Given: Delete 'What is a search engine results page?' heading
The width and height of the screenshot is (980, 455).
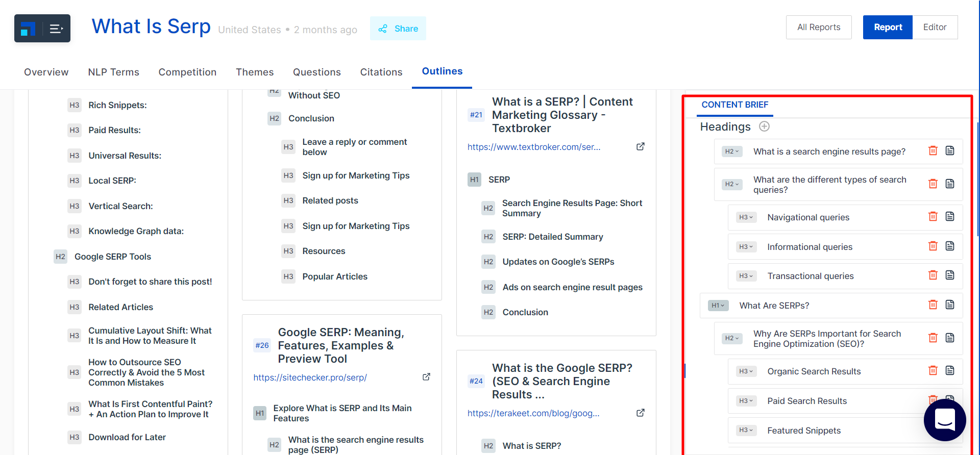Looking at the screenshot, I should [933, 150].
